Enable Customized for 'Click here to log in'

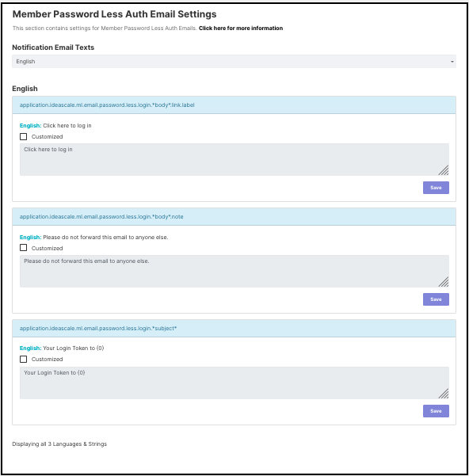point(24,136)
